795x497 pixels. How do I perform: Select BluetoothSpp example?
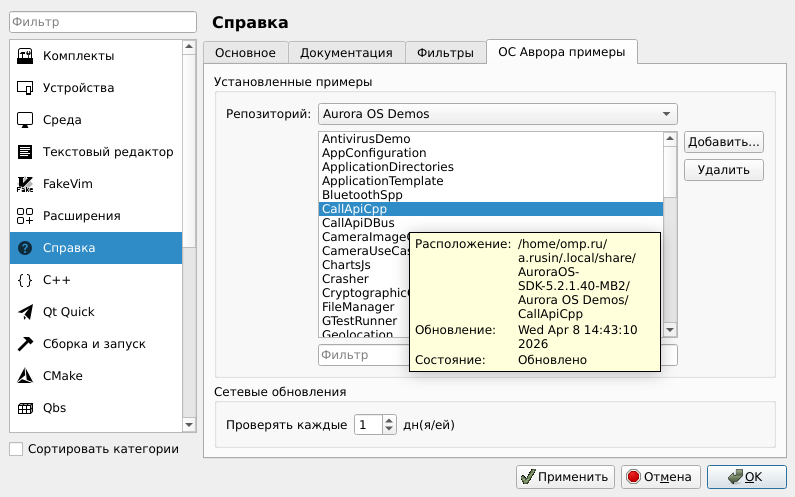pyautogui.click(x=490, y=195)
